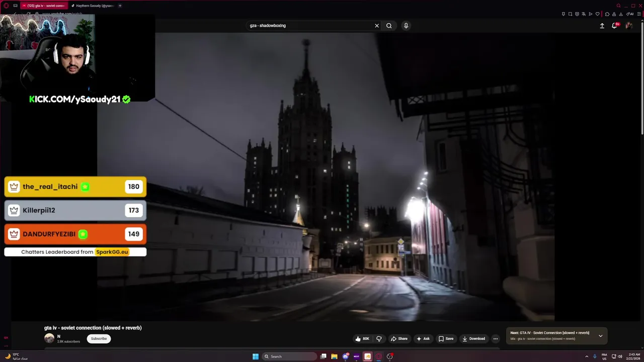The height and width of the screenshot is (362, 644).
Task: Click the Share button
Action: pos(399,339)
